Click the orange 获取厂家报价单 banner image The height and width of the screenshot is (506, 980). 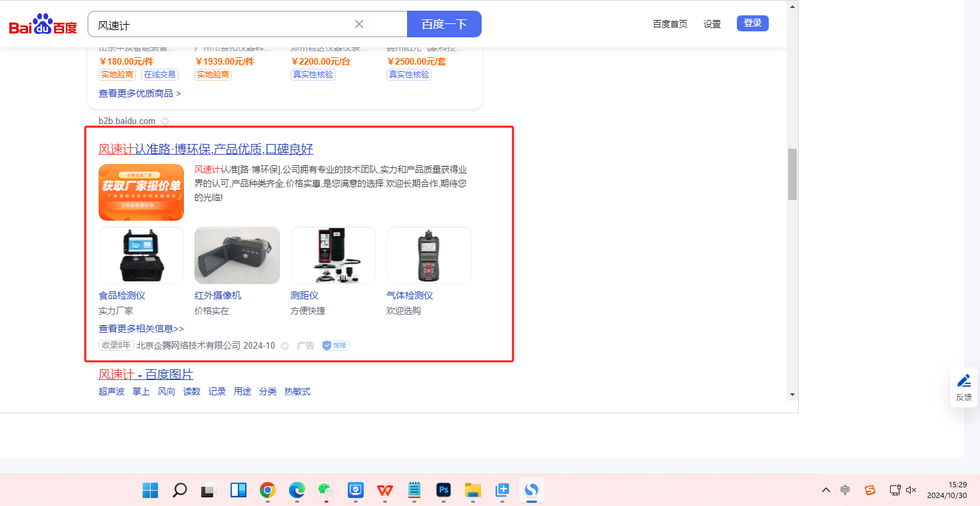coord(141,192)
